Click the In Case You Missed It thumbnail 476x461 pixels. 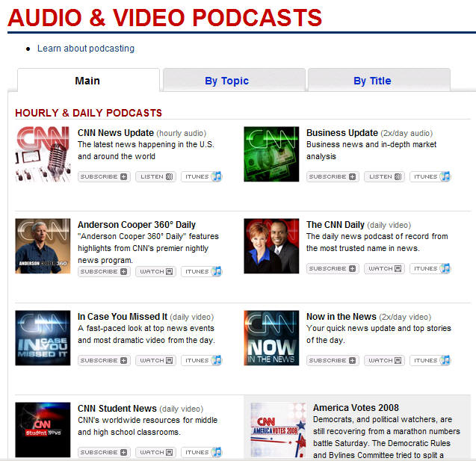43,338
